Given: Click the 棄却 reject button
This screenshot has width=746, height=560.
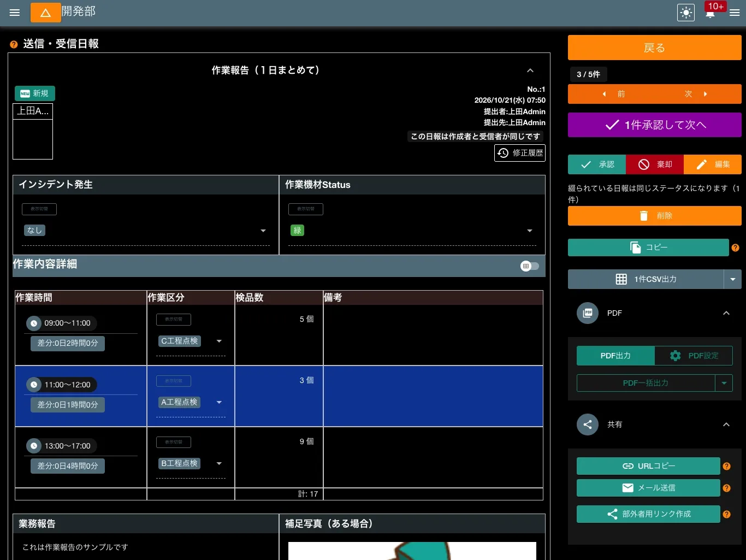Looking at the screenshot, I should tap(655, 164).
